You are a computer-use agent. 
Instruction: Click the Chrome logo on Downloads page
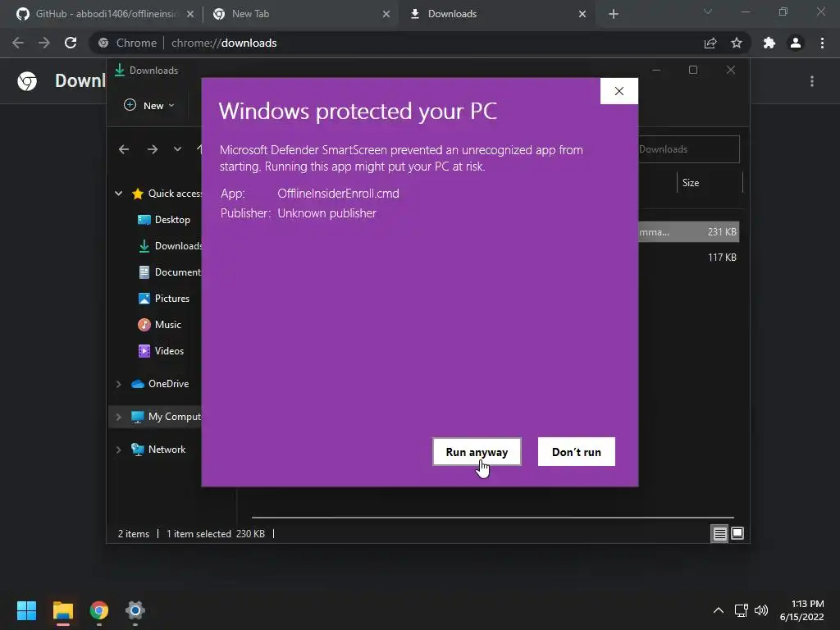click(27, 81)
